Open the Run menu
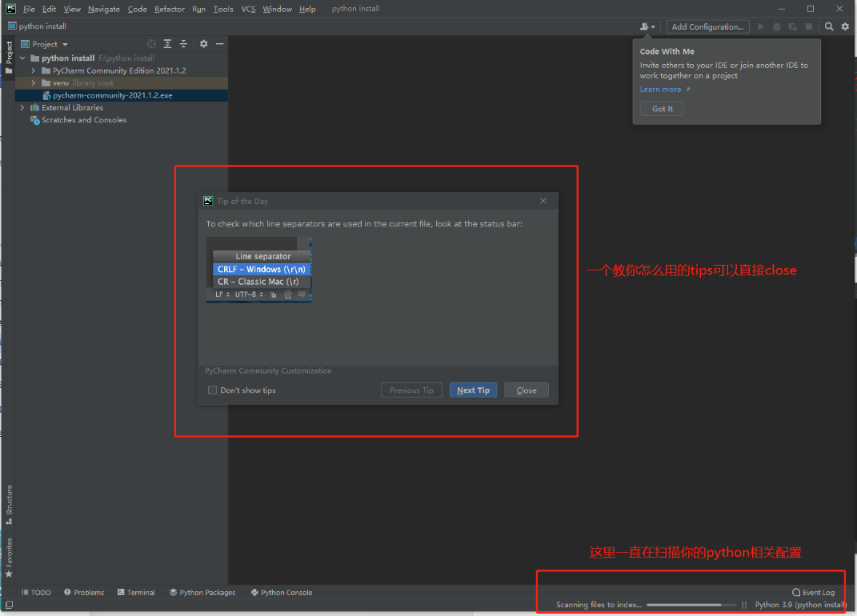 pos(199,9)
